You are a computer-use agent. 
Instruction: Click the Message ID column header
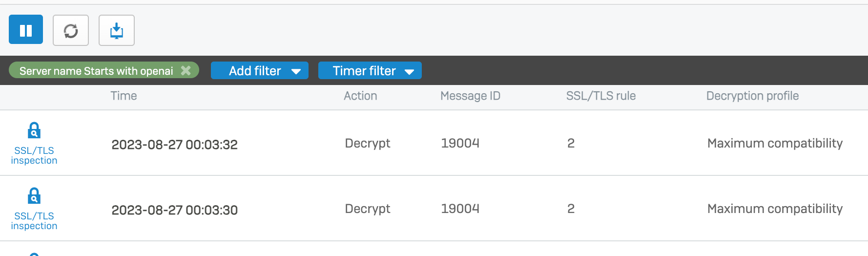pos(470,96)
